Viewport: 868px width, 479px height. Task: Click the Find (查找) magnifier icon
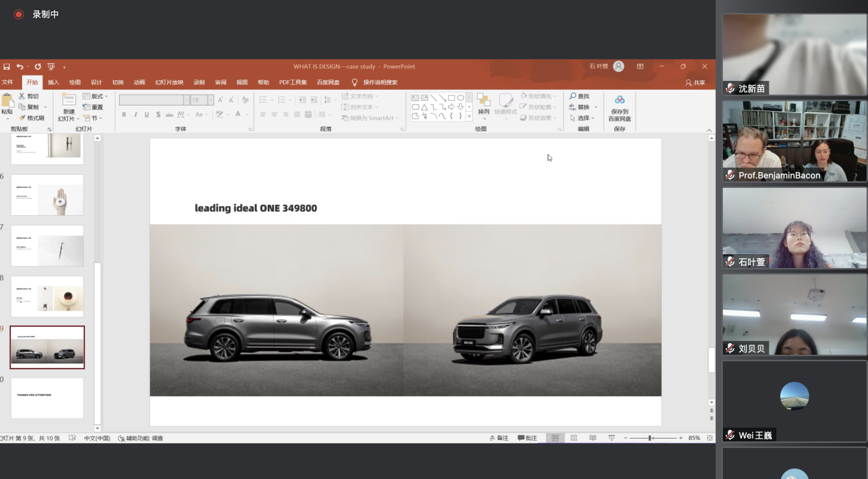coord(573,97)
